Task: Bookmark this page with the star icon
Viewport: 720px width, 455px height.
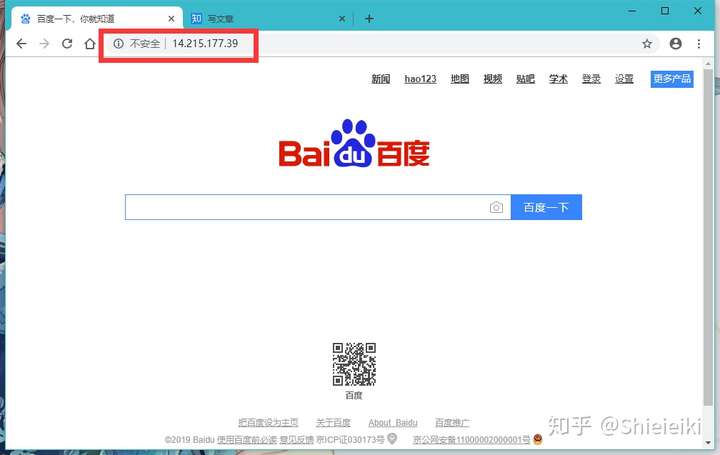Action: tap(647, 44)
